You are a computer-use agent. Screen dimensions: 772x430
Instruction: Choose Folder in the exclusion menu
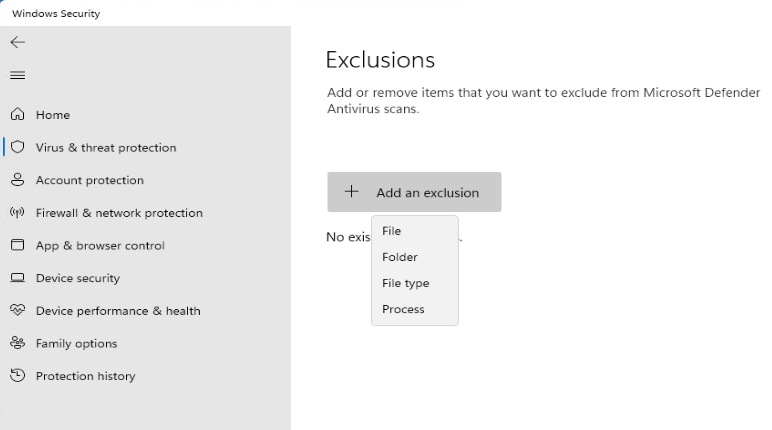tap(400, 257)
